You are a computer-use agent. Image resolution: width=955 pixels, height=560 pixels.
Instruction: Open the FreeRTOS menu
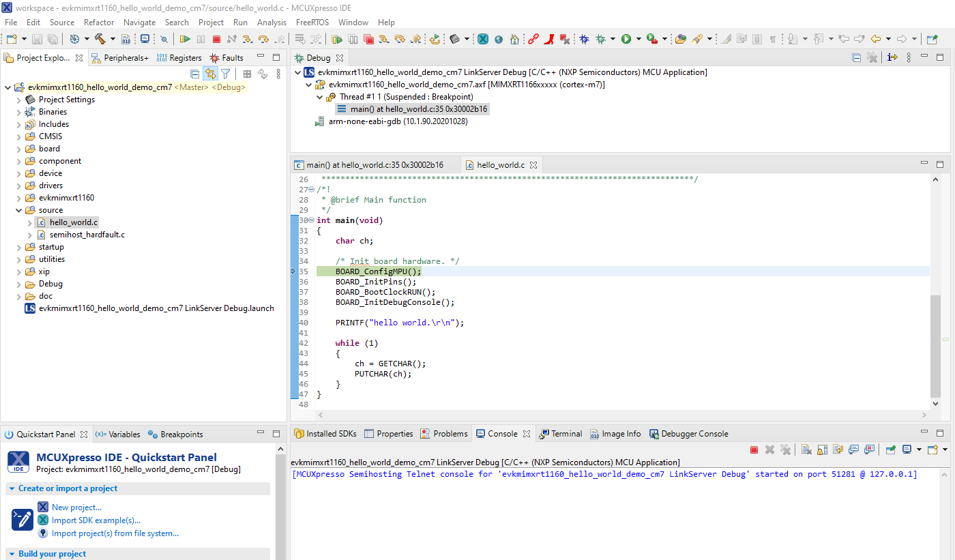(x=312, y=23)
